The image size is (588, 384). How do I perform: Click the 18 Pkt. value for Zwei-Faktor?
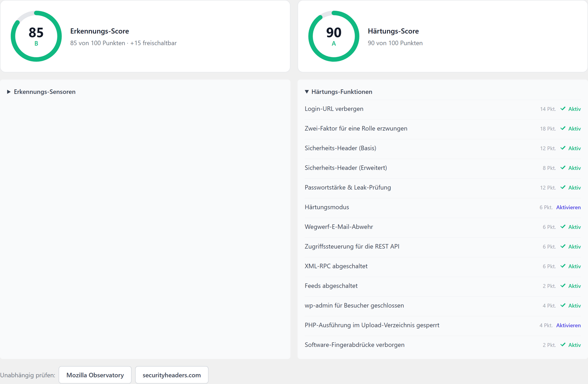pos(548,129)
